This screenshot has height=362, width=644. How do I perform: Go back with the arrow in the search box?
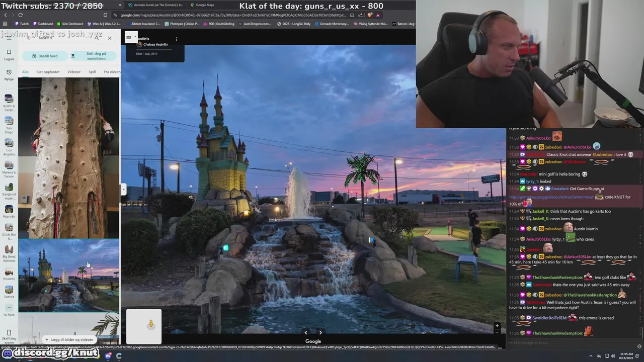[x=29, y=38]
